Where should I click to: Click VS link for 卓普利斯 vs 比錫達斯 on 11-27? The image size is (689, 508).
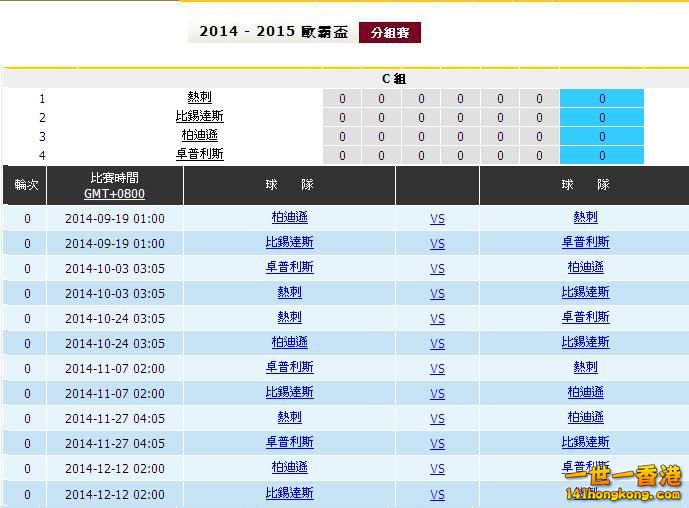[437, 444]
